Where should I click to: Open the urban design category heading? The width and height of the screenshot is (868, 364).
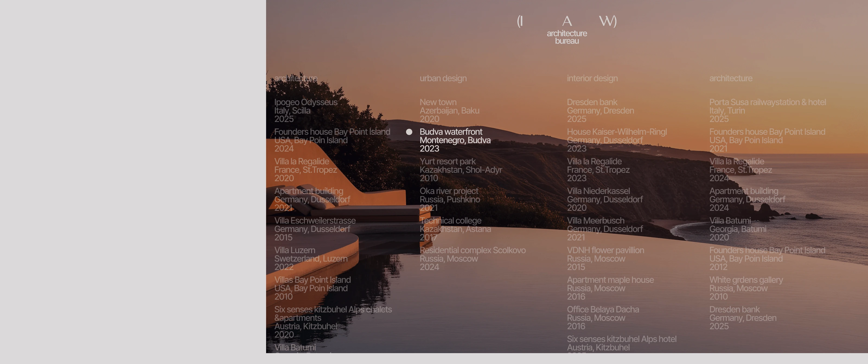(443, 78)
